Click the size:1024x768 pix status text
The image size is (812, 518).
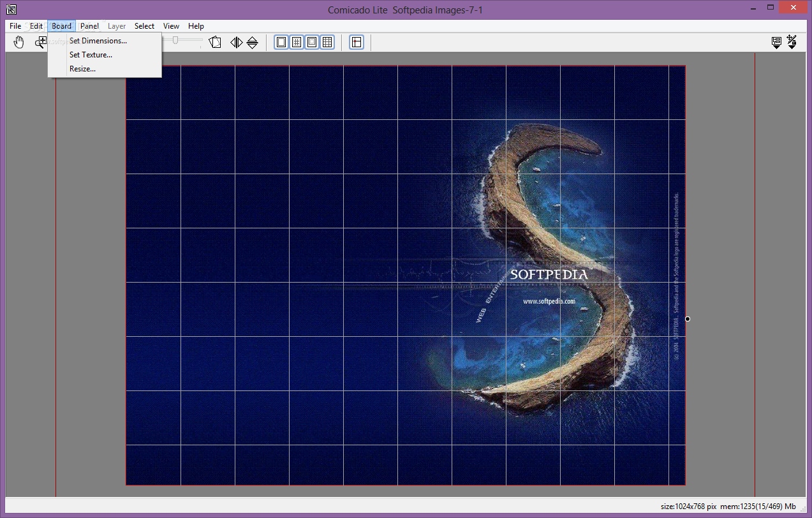coord(688,507)
